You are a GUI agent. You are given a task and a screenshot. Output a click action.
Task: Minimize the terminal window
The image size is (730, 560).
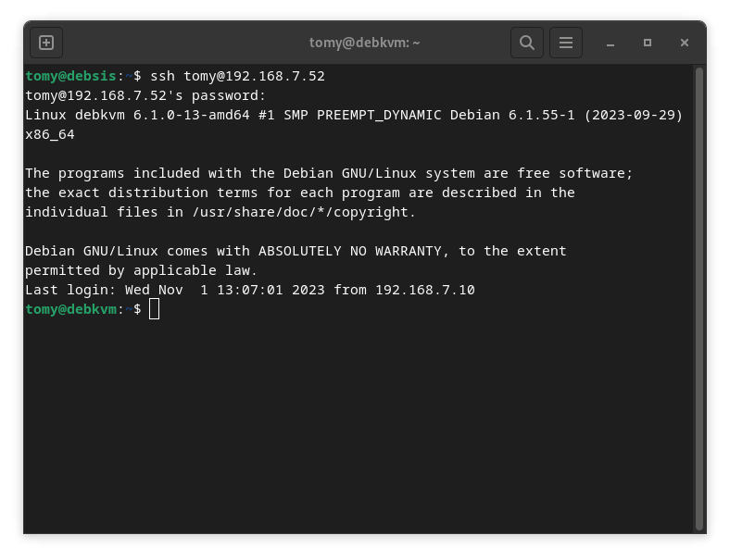610,43
